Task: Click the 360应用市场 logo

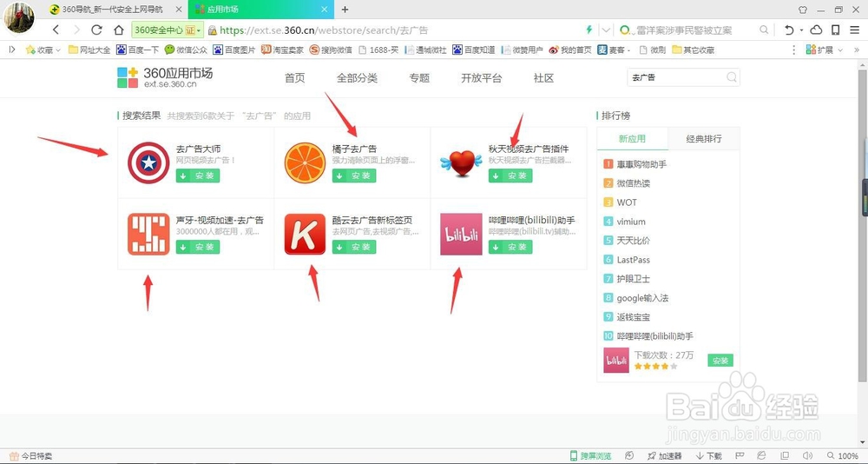Action: 165,77
